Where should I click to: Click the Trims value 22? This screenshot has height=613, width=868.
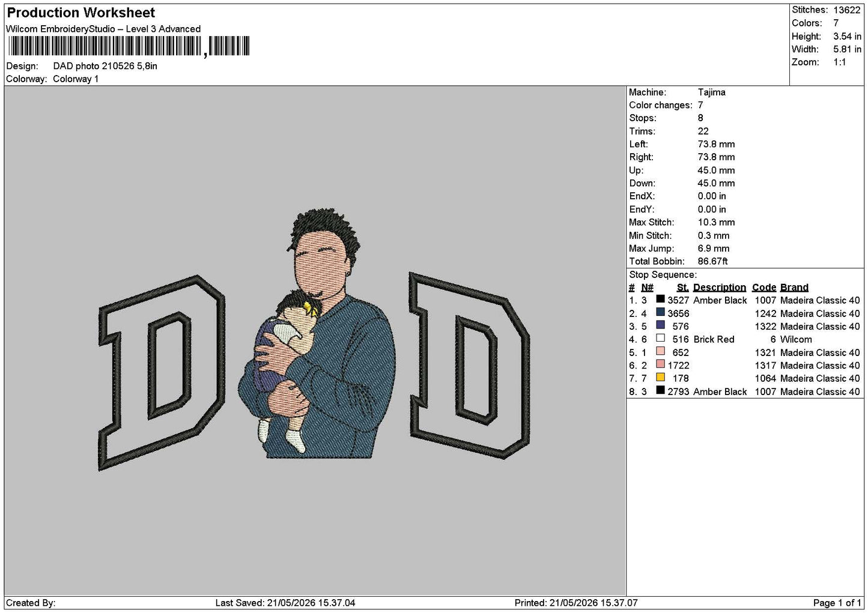pyautogui.click(x=703, y=131)
